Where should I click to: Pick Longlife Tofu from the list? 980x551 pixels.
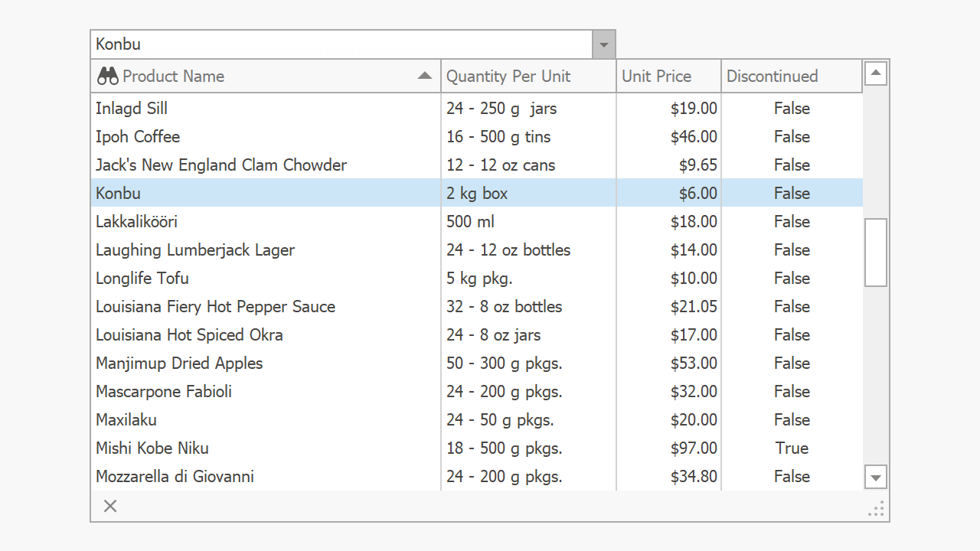click(142, 279)
